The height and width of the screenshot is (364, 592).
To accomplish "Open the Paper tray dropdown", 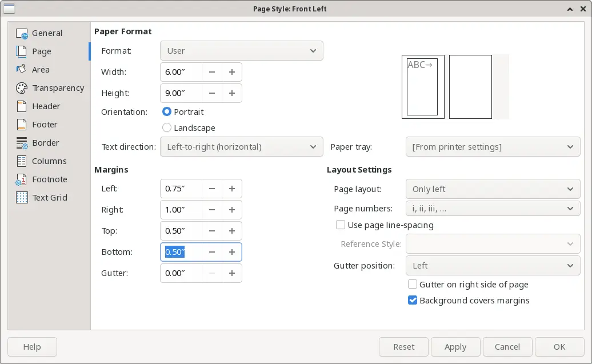I will click(x=493, y=146).
